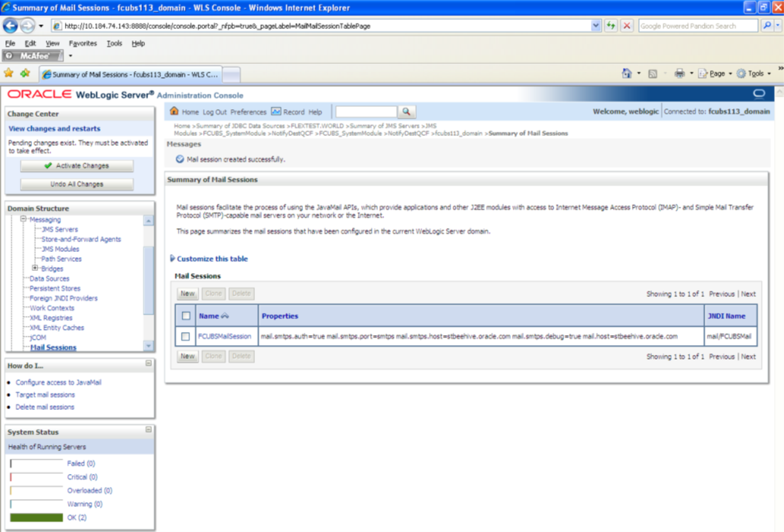
Task: Click the Activate Changes button
Action: point(76,166)
